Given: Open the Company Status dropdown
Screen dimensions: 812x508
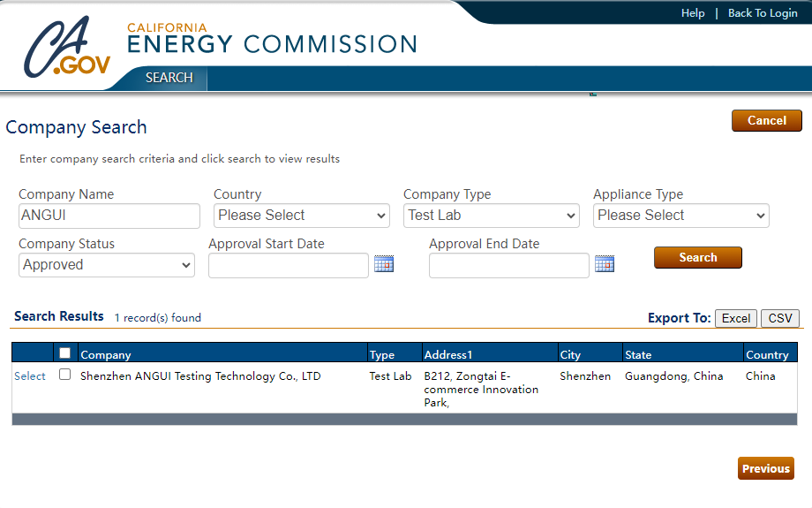Looking at the screenshot, I should 107,265.
